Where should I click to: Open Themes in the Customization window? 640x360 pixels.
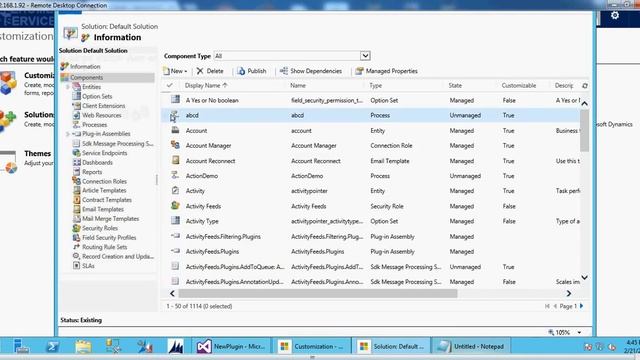pos(38,153)
